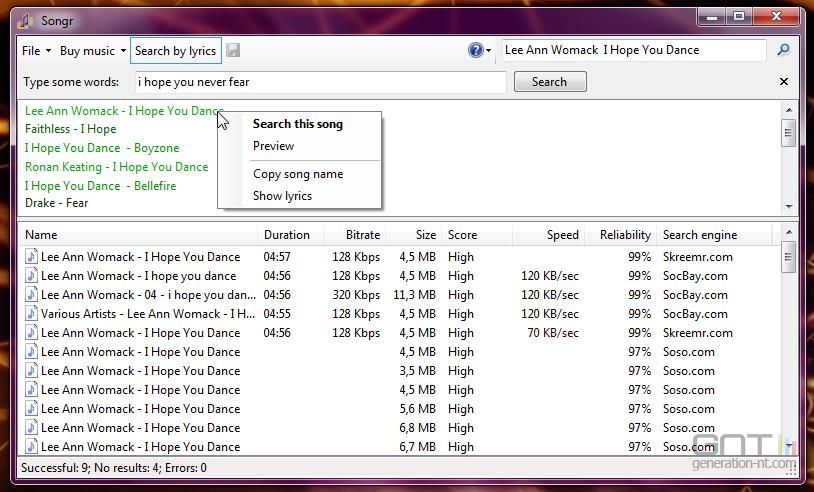Select Ronan Keating - I Hope You Dance
Image resolution: width=814 pixels, height=492 pixels.
click(x=116, y=167)
